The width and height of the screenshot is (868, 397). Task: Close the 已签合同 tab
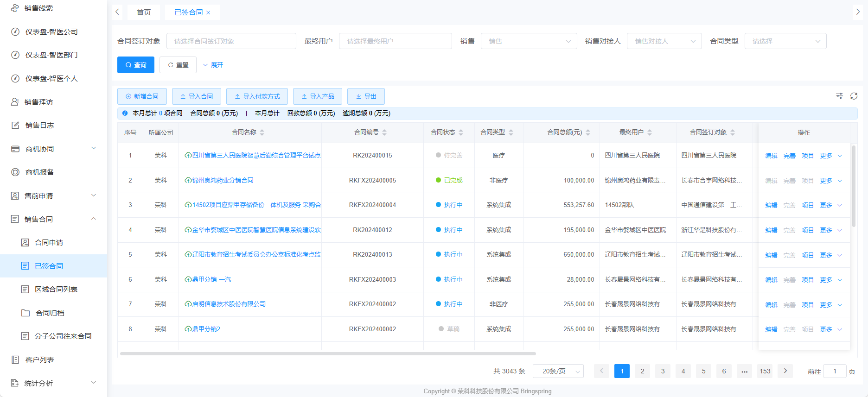point(208,13)
